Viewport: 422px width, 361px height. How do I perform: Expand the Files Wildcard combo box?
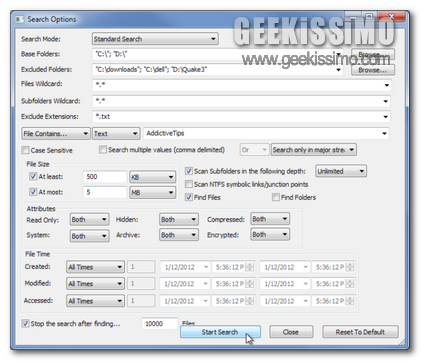tap(386, 85)
